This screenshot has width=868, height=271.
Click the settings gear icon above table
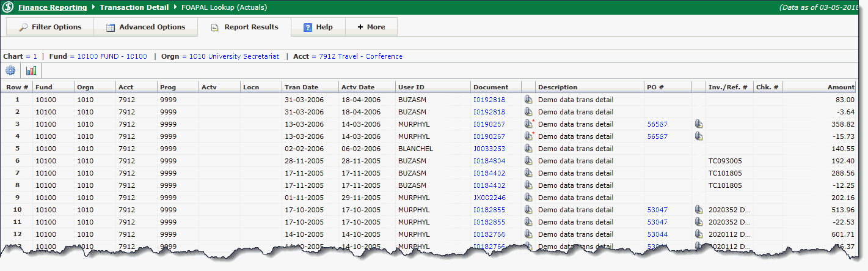(10, 70)
